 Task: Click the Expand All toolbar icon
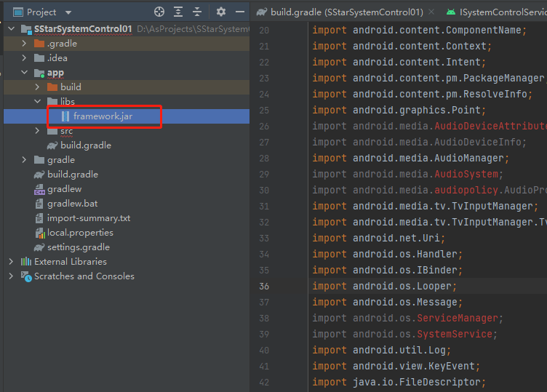click(x=178, y=12)
